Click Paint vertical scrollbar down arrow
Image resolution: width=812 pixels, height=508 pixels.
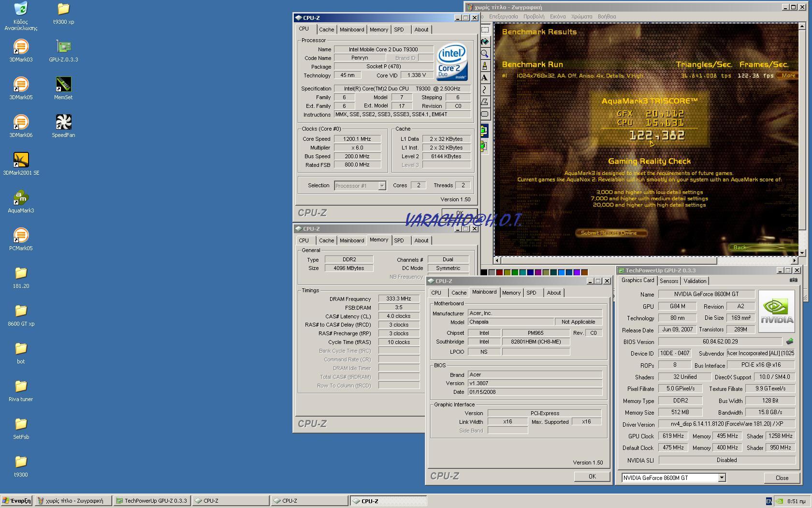[802, 253]
